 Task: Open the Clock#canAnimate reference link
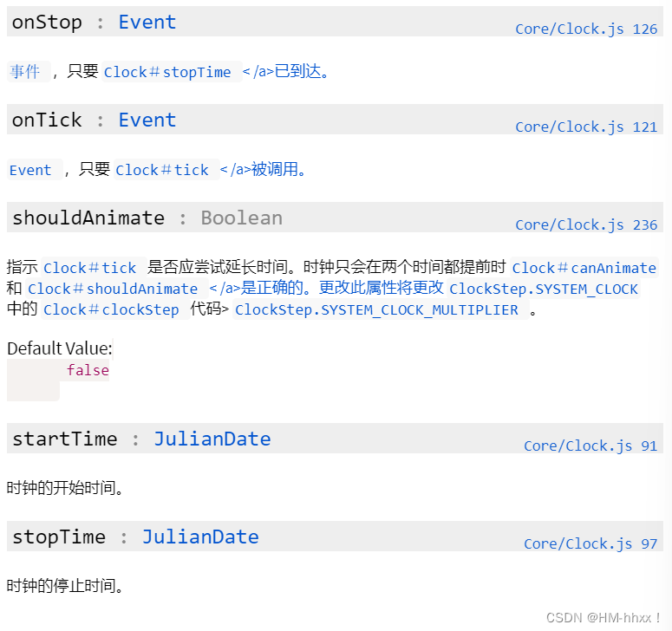coord(584,268)
